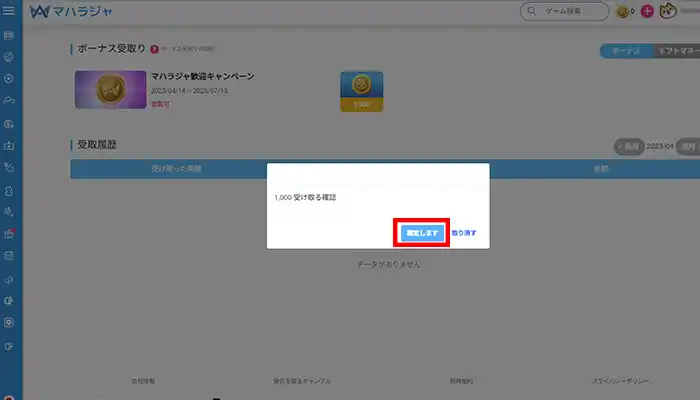This screenshot has width=700, height=400.
Task: Click the red help icon beside ボーナス受取り
Action: pos(155,48)
